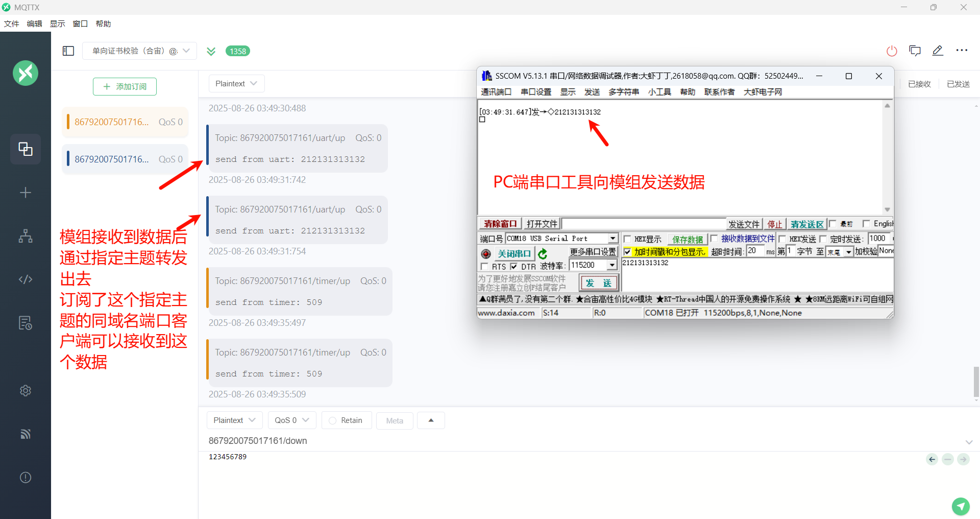The width and height of the screenshot is (980, 519).
Task: Toggle 定时发送 checkbox in SSCOM
Action: tap(823, 239)
